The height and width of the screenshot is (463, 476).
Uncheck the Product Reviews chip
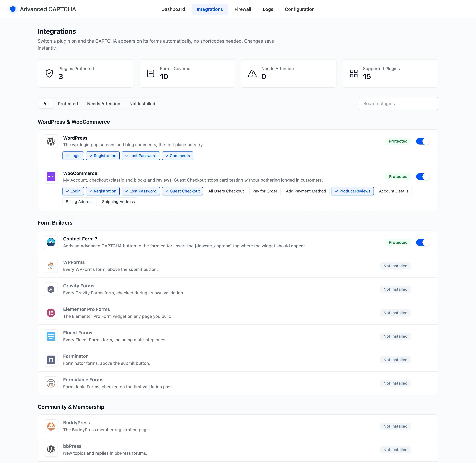click(x=353, y=191)
